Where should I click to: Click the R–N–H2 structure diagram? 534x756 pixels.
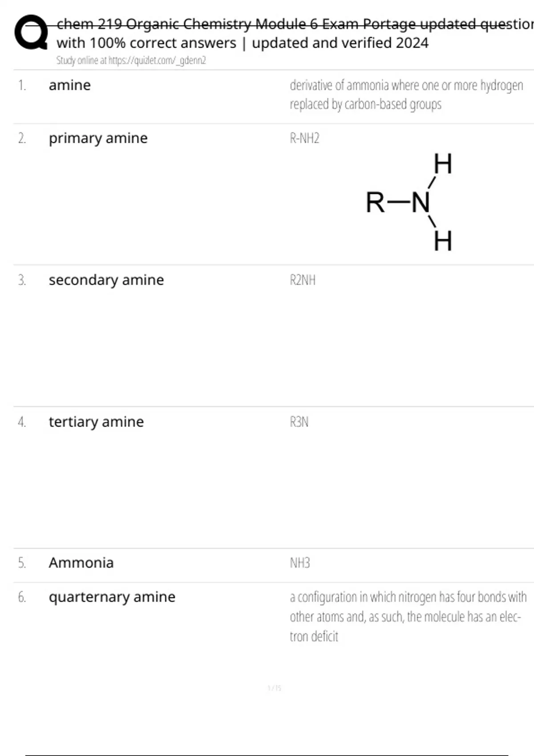[409, 202]
